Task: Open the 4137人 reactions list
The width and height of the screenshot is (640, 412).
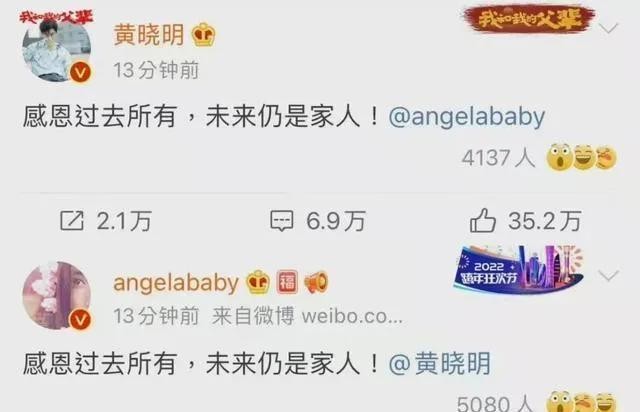Action: 498,158
